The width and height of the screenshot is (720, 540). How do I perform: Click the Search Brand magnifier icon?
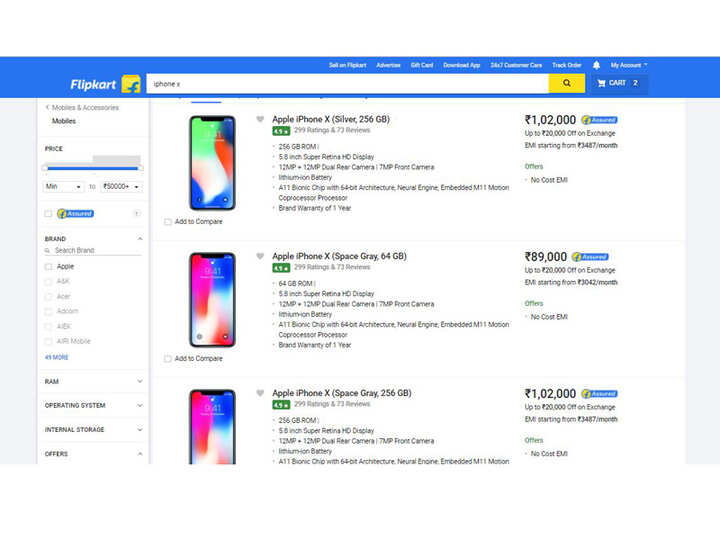[x=47, y=250]
